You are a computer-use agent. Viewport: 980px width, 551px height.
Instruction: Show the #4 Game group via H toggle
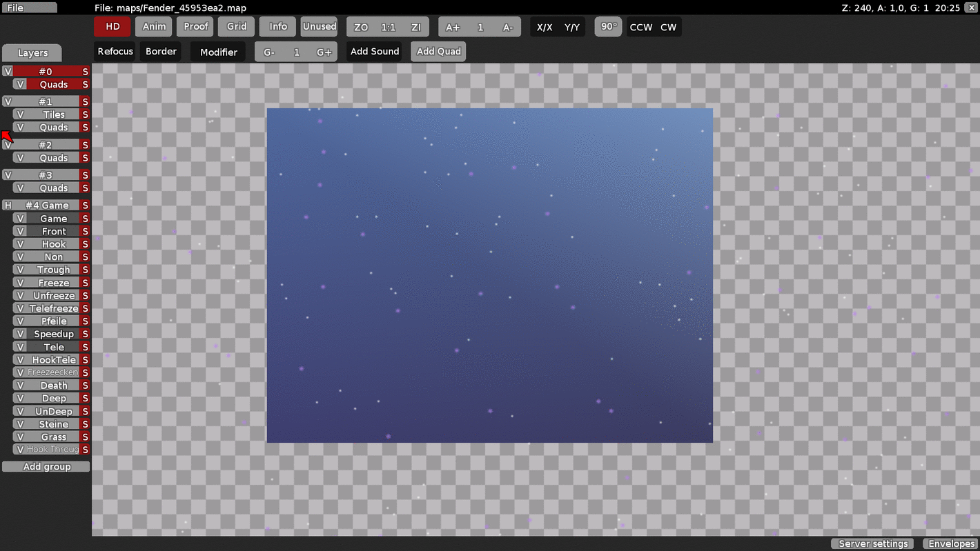coord(8,206)
